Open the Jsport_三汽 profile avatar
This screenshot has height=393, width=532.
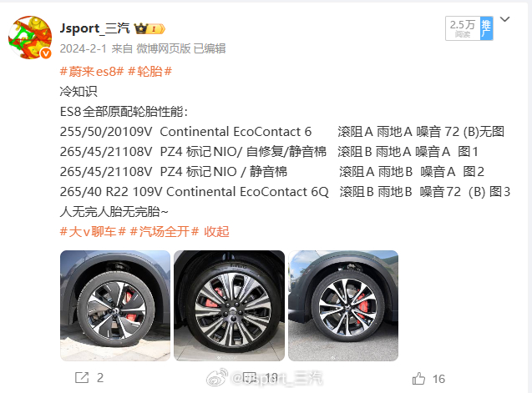(30, 38)
